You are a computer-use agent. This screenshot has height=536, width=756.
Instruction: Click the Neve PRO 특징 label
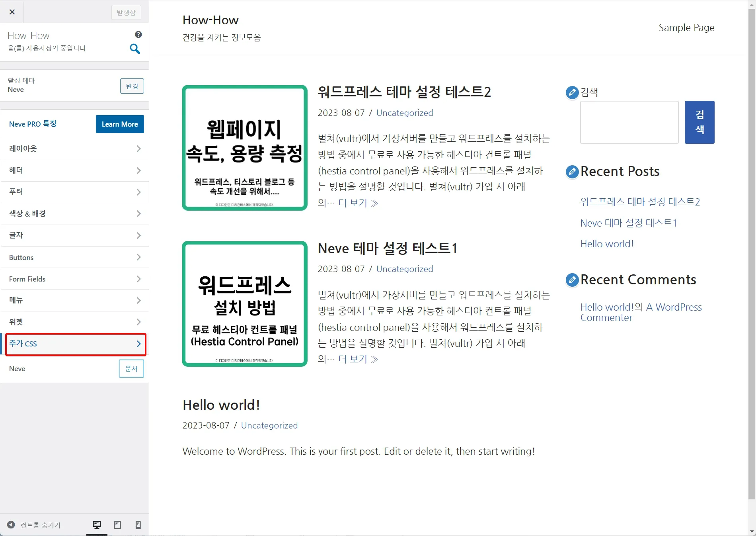(33, 124)
